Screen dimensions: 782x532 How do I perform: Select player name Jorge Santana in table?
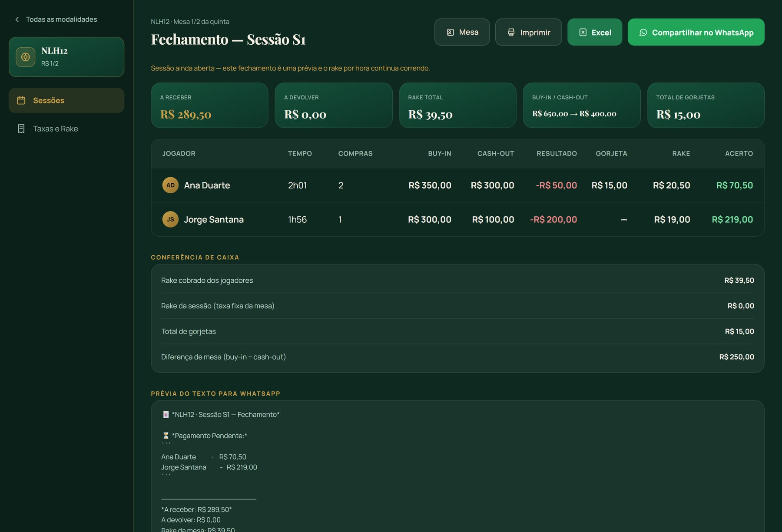pyautogui.click(x=214, y=220)
